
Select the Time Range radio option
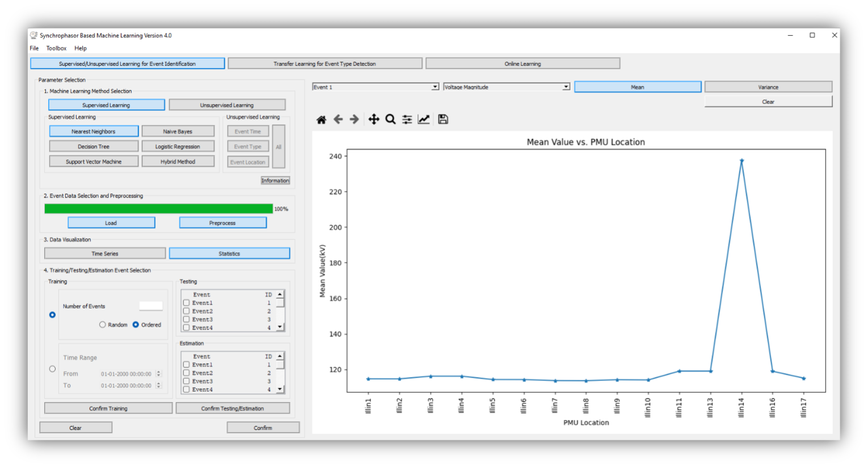[53, 369]
